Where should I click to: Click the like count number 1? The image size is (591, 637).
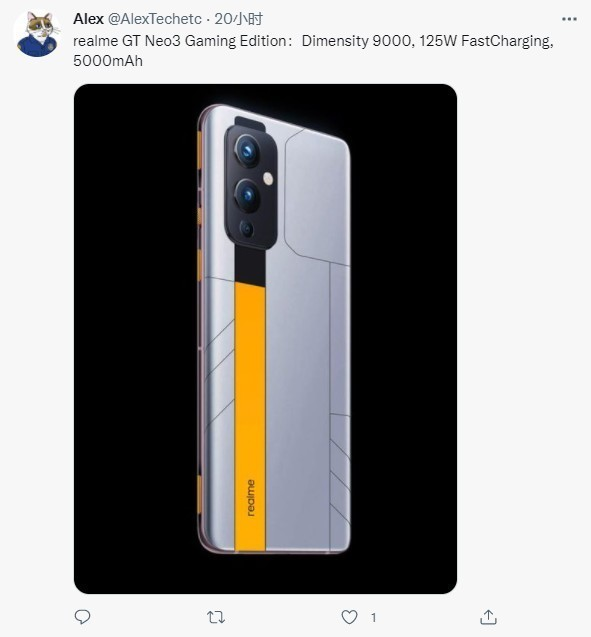[373, 618]
